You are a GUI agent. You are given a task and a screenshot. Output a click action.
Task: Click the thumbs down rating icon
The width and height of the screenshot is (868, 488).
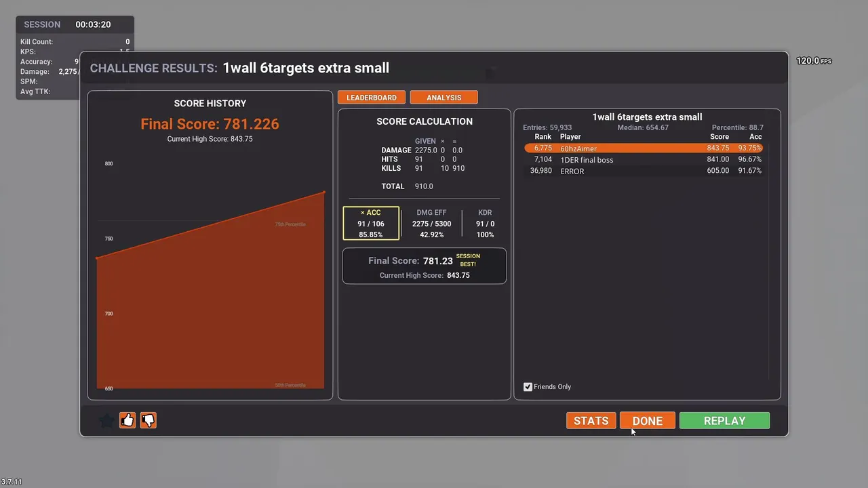(148, 420)
